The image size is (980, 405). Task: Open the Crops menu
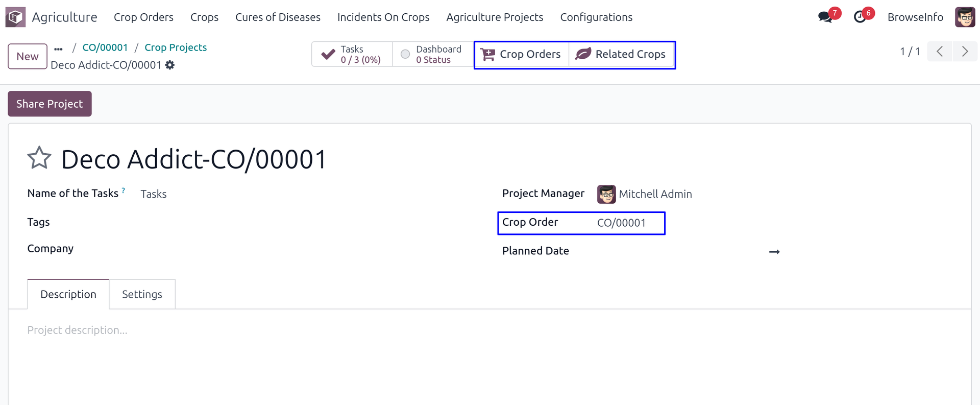204,17
